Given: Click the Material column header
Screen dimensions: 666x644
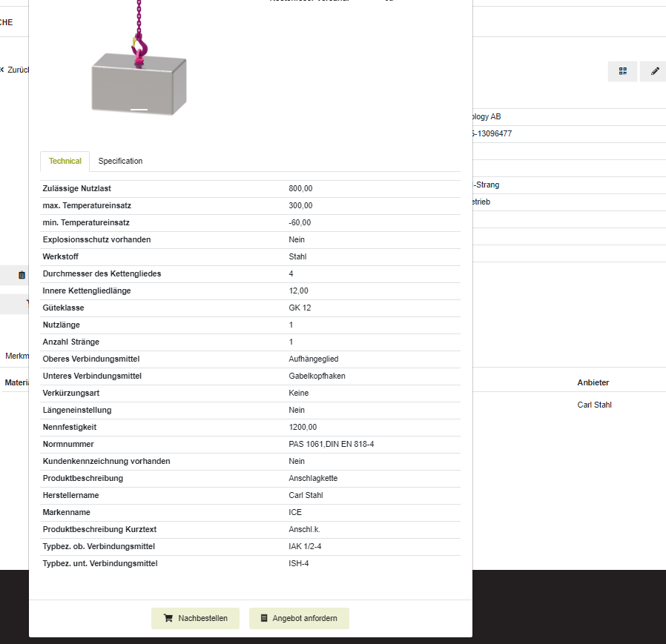Looking at the screenshot, I should pyautogui.click(x=16, y=382).
